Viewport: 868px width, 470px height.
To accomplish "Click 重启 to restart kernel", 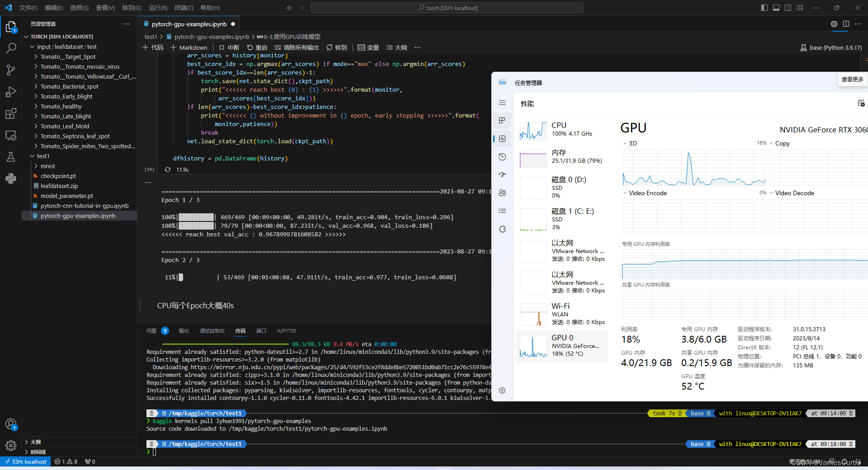I will tap(257, 47).
